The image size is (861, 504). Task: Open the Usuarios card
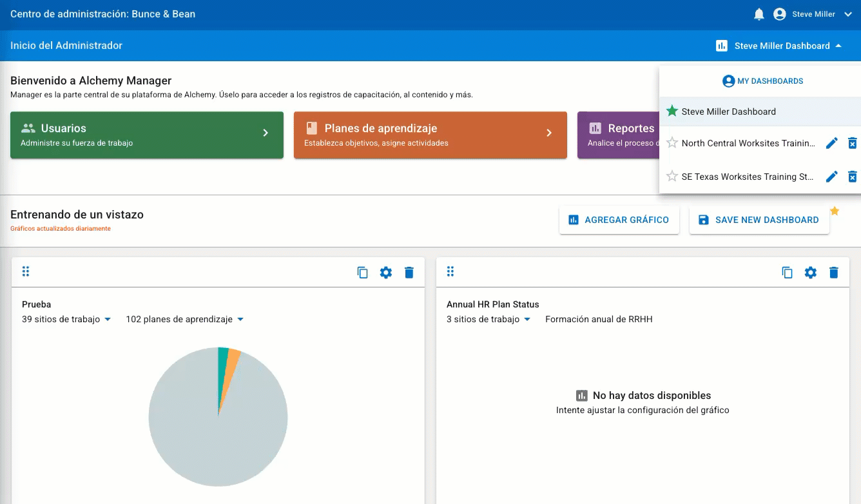pyautogui.click(x=147, y=135)
